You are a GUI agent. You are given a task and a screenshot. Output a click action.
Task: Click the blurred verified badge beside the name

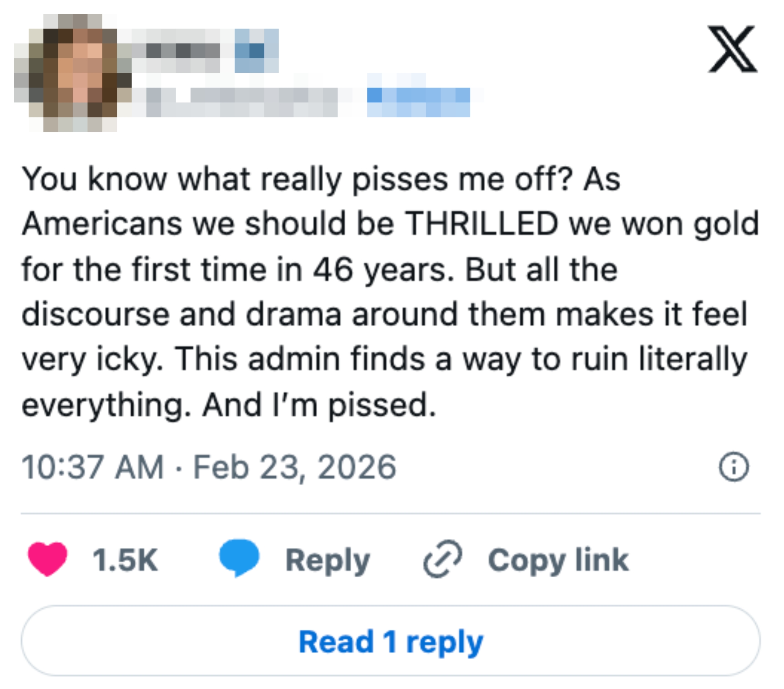coord(256,51)
